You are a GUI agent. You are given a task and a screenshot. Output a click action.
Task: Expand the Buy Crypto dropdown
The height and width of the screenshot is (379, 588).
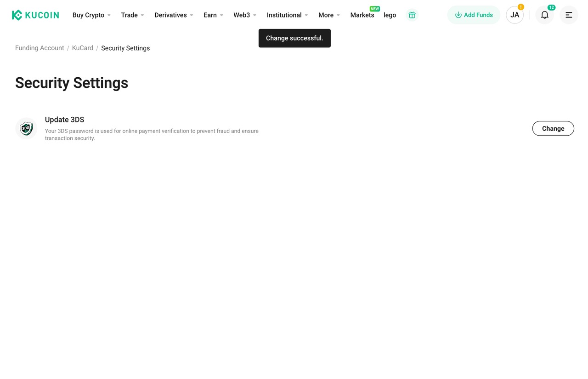click(x=91, y=15)
